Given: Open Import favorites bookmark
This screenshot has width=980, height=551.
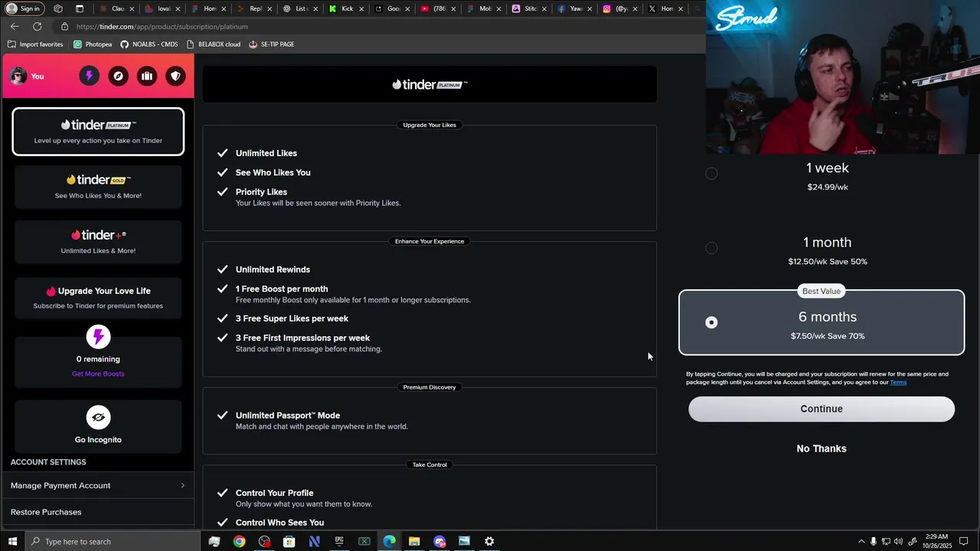Looking at the screenshot, I should pos(35,44).
